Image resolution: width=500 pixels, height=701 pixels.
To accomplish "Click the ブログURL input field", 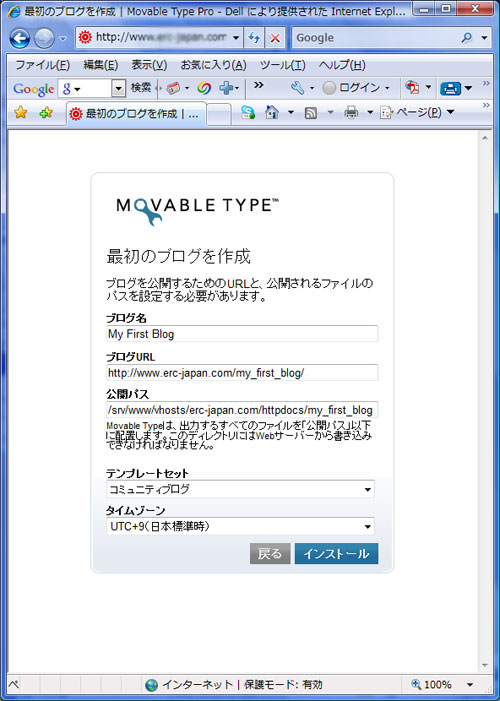I will 242,372.
